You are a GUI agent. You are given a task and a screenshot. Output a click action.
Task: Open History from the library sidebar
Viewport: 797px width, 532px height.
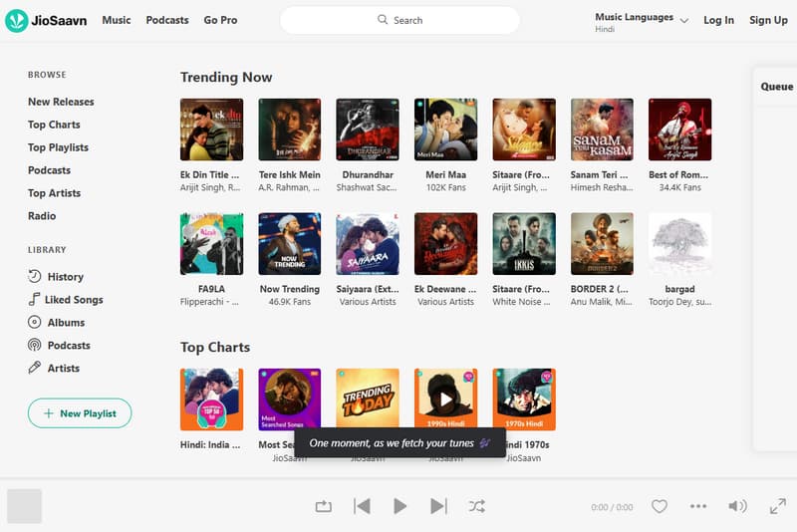pyautogui.click(x=56, y=276)
